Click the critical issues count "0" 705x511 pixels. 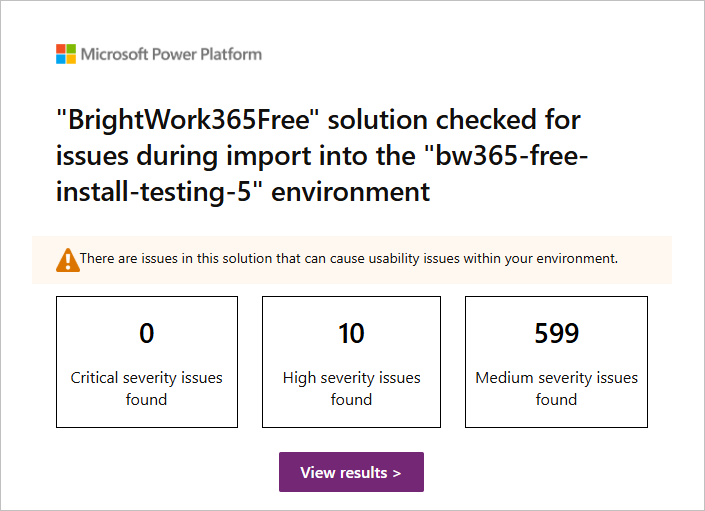(147, 334)
